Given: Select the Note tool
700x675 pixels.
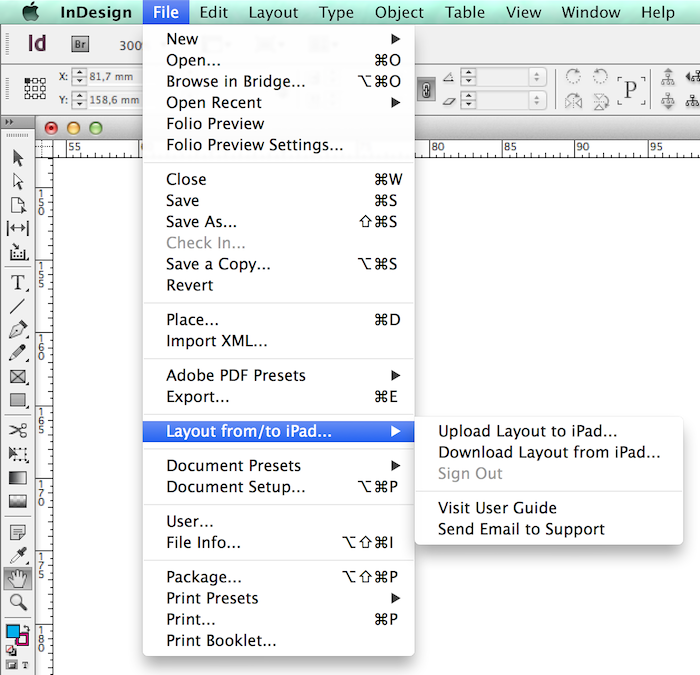Looking at the screenshot, I should 18,532.
